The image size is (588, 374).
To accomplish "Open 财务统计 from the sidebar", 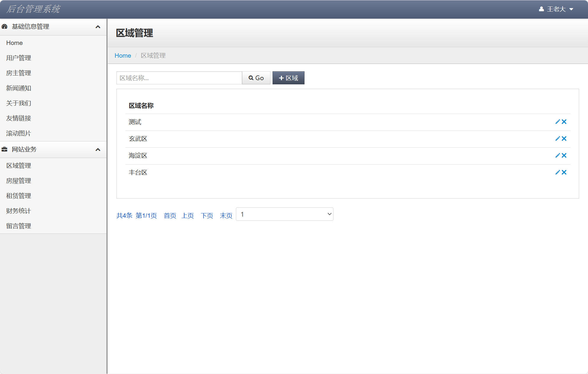I will click(x=18, y=211).
